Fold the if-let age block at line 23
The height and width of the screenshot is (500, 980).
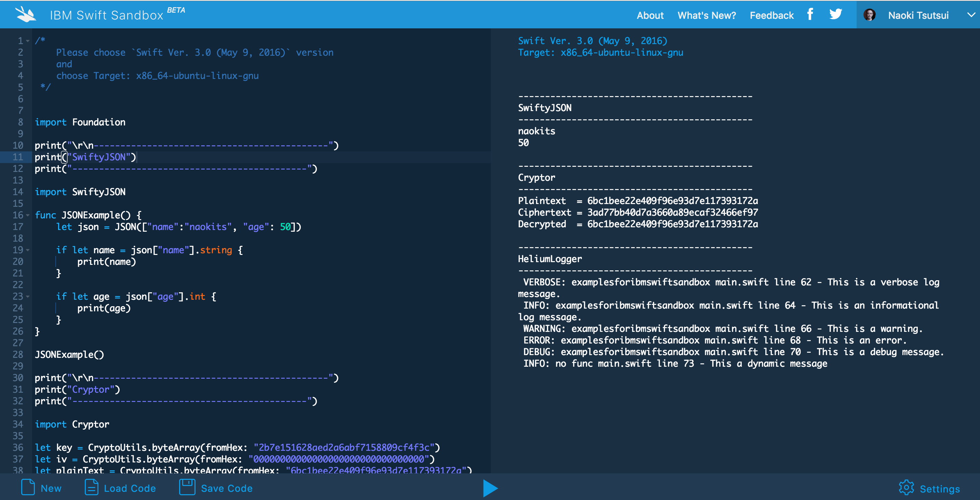pyautogui.click(x=28, y=297)
